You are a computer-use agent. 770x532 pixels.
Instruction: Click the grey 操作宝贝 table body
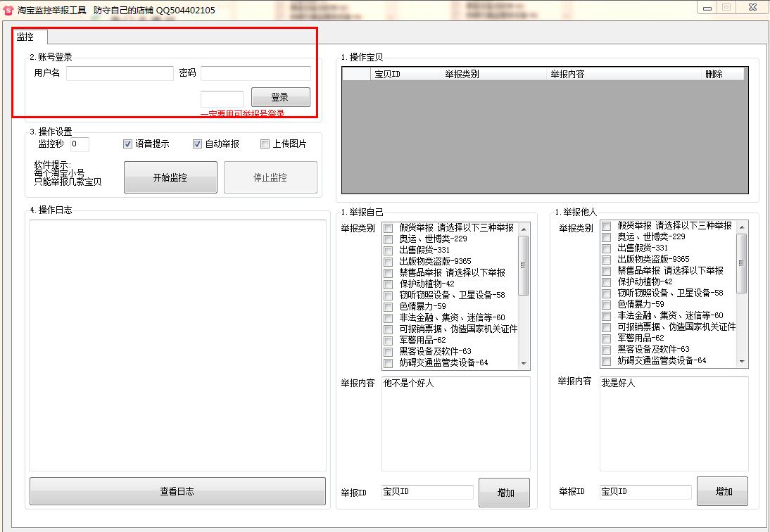pyautogui.click(x=545, y=137)
